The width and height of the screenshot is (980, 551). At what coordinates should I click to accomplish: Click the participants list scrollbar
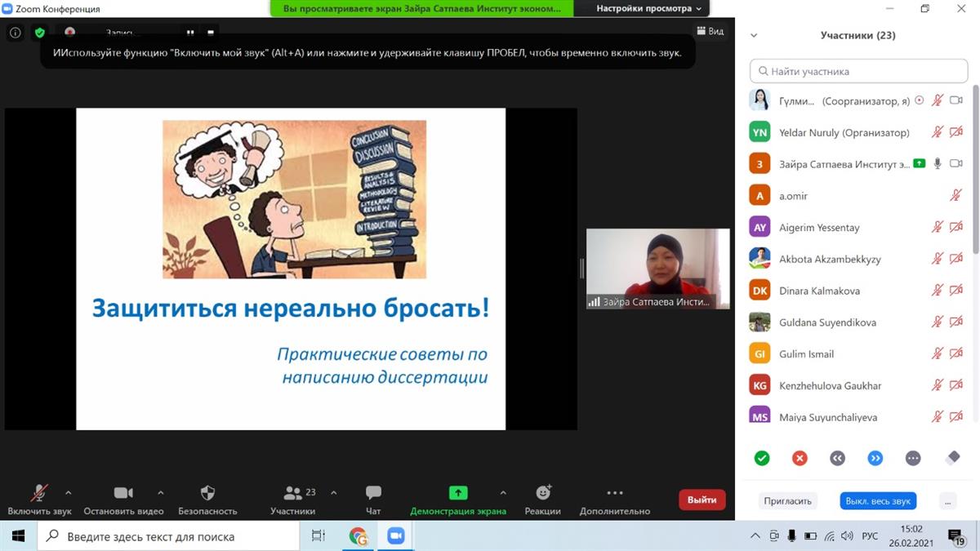(975, 163)
